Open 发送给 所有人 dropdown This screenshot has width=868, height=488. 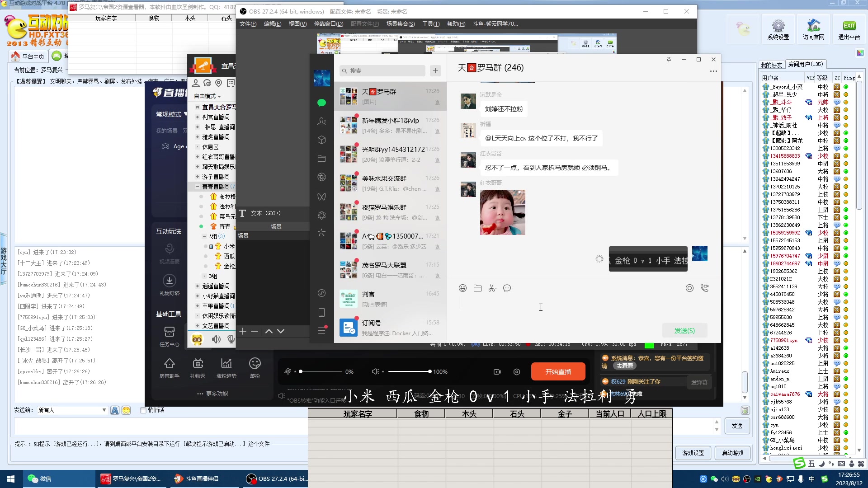point(104,410)
